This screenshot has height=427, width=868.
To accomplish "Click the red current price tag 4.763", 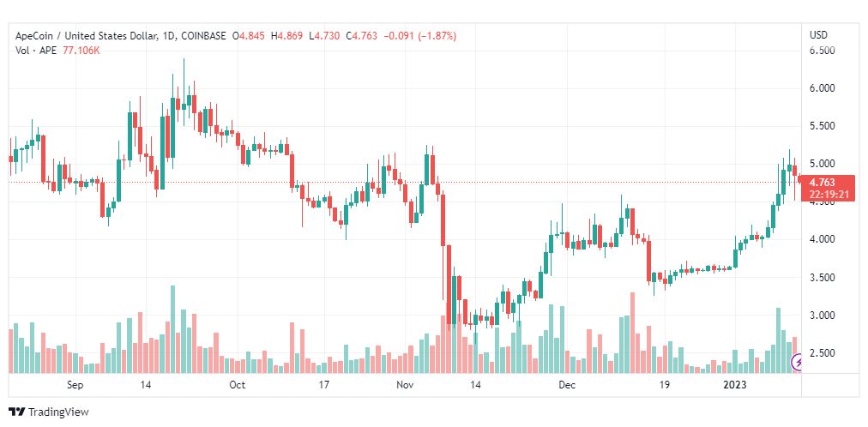I will click(822, 183).
